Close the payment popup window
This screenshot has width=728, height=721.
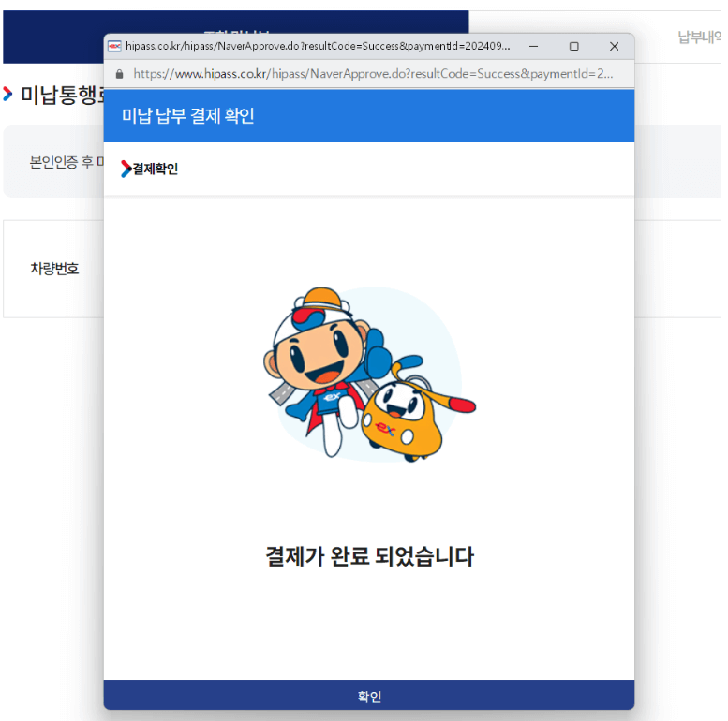pyautogui.click(x=614, y=46)
